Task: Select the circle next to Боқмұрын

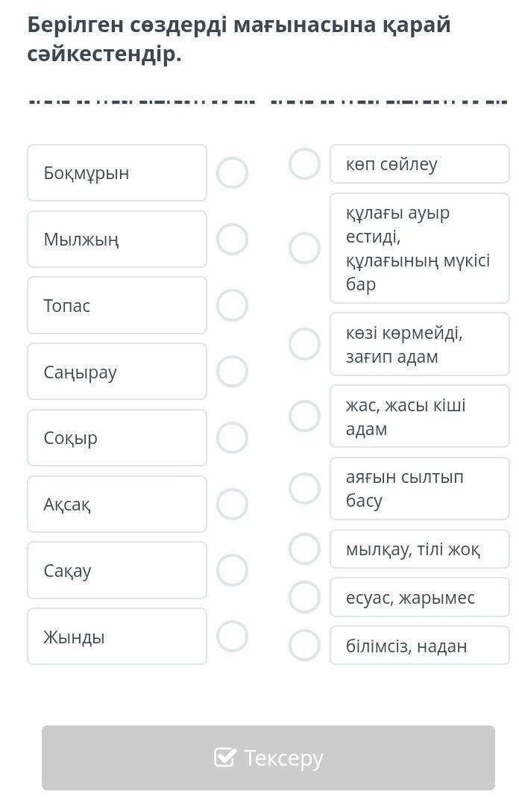Action: 232,173
